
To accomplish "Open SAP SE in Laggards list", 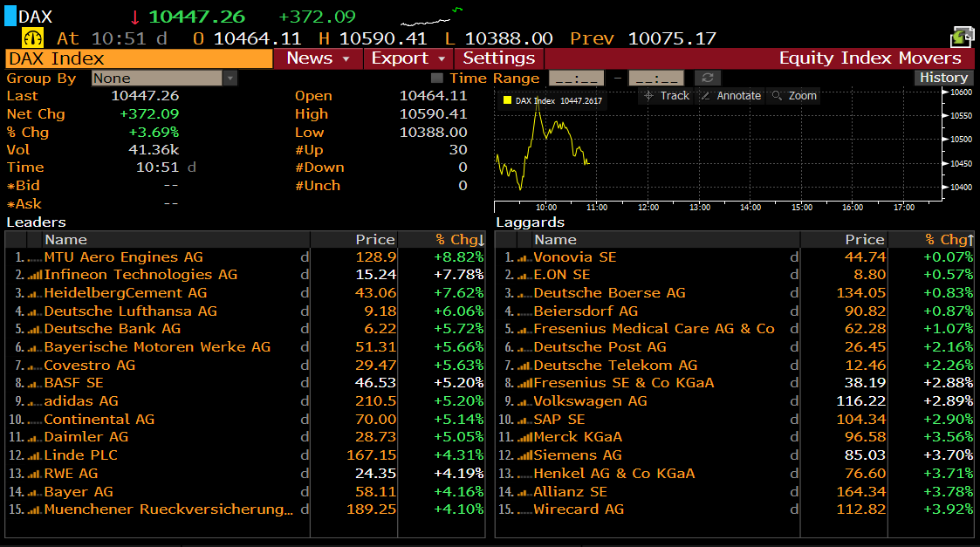I will coord(559,420).
